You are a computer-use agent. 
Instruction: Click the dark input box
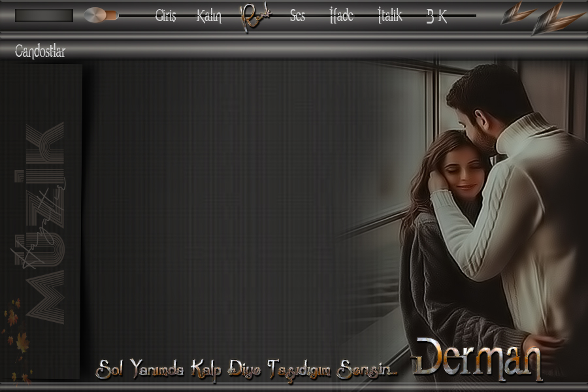tap(44, 16)
